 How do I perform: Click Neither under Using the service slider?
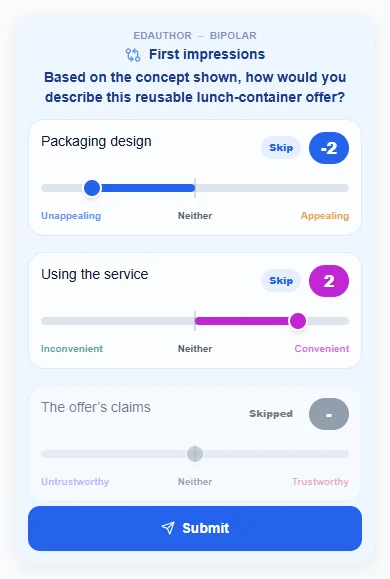tap(195, 349)
